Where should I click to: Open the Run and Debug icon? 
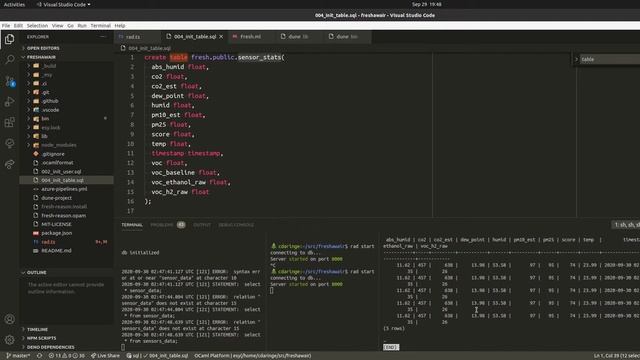click(9, 102)
